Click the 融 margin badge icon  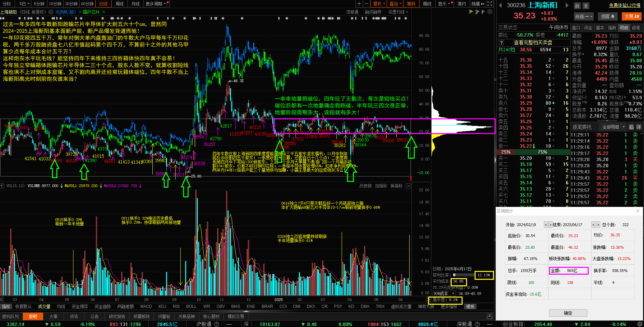click(x=577, y=6)
